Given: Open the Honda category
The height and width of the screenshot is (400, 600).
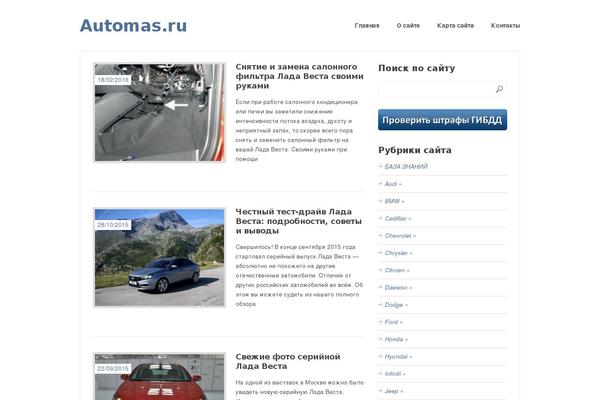Looking at the screenshot, I should (x=396, y=339).
